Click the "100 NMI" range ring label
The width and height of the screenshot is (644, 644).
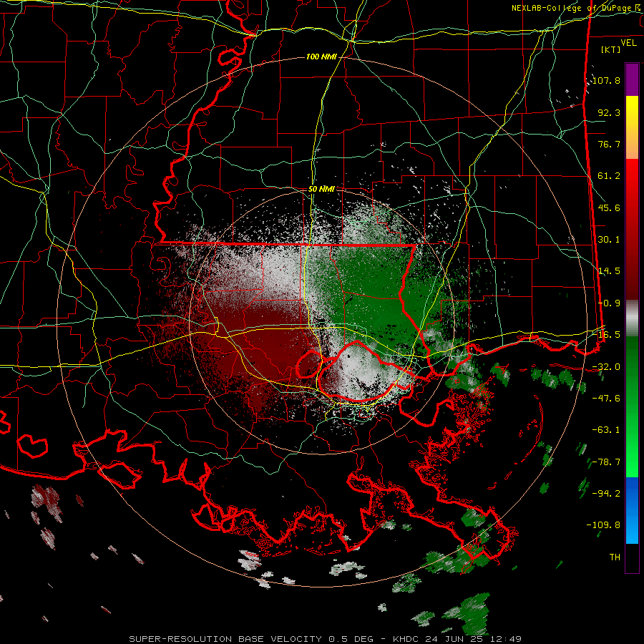[x=321, y=57]
